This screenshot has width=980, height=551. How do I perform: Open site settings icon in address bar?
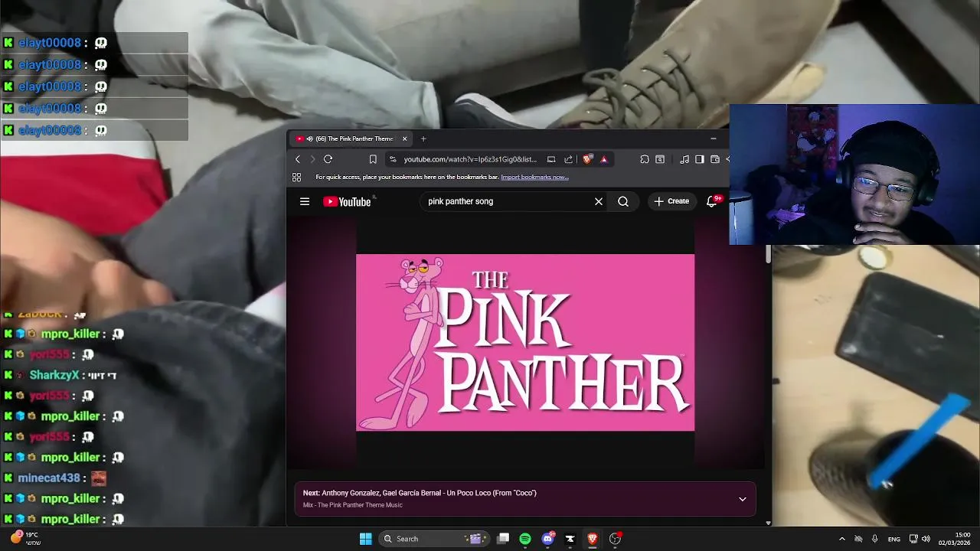point(393,159)
